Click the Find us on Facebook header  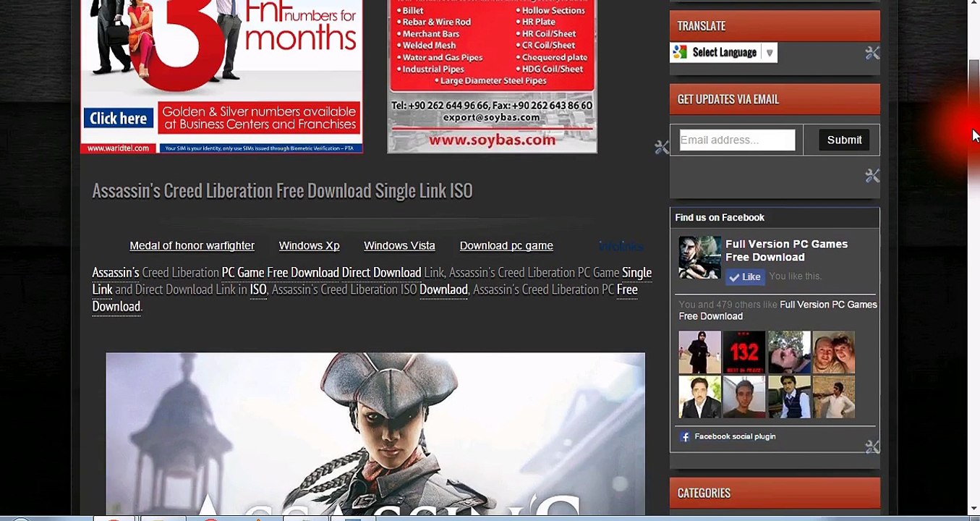pos(720,217)
